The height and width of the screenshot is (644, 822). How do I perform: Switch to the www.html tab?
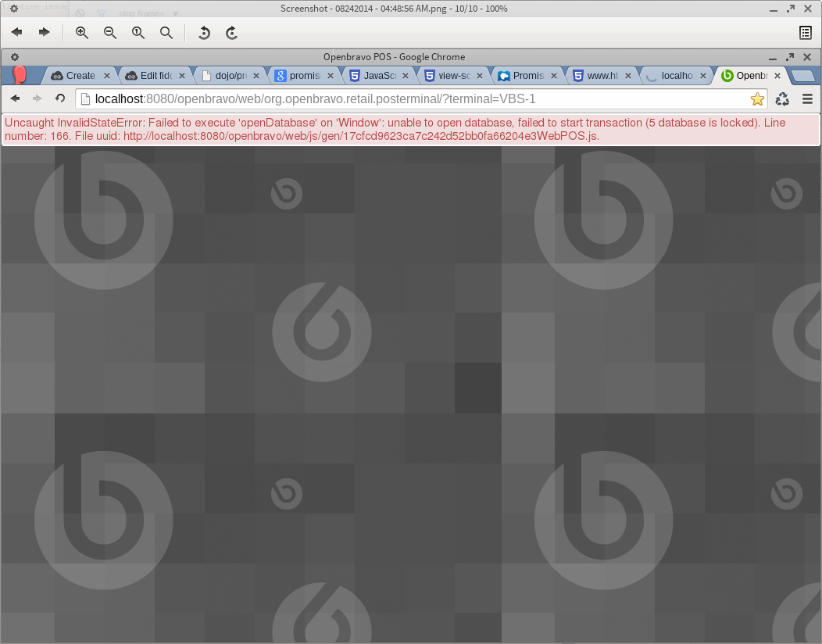pyautogui.click(x=602, y=76)
